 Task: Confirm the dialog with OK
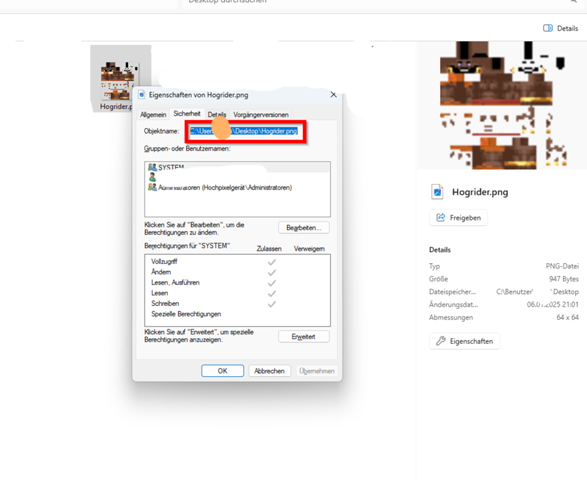coord(222,371)
